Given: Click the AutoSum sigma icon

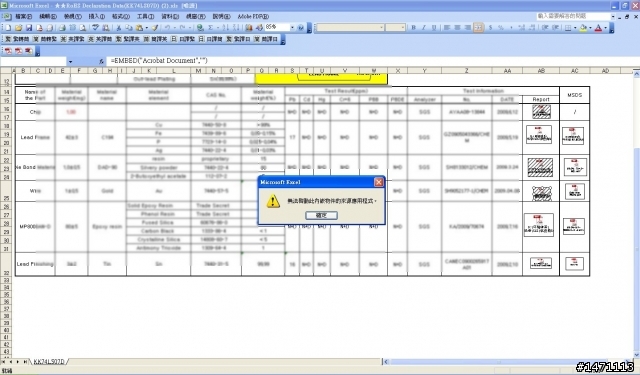Looking at the screenshot, I should pos(211,28).
